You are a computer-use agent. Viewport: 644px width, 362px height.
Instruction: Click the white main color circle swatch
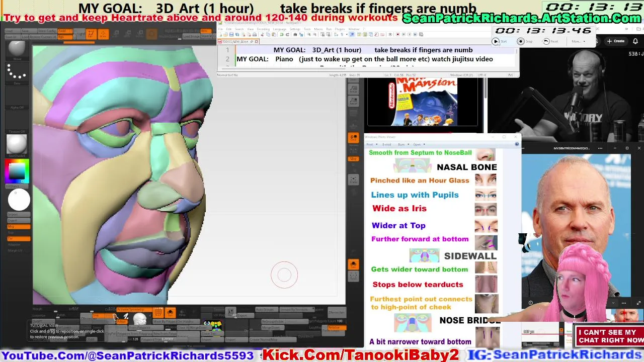(19, 201)
